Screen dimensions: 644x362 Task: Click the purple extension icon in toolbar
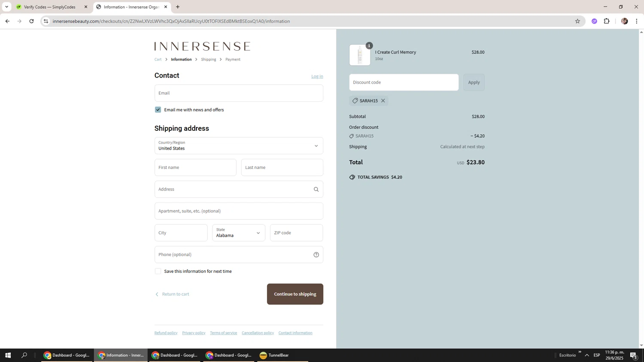[x=594, y=21]
